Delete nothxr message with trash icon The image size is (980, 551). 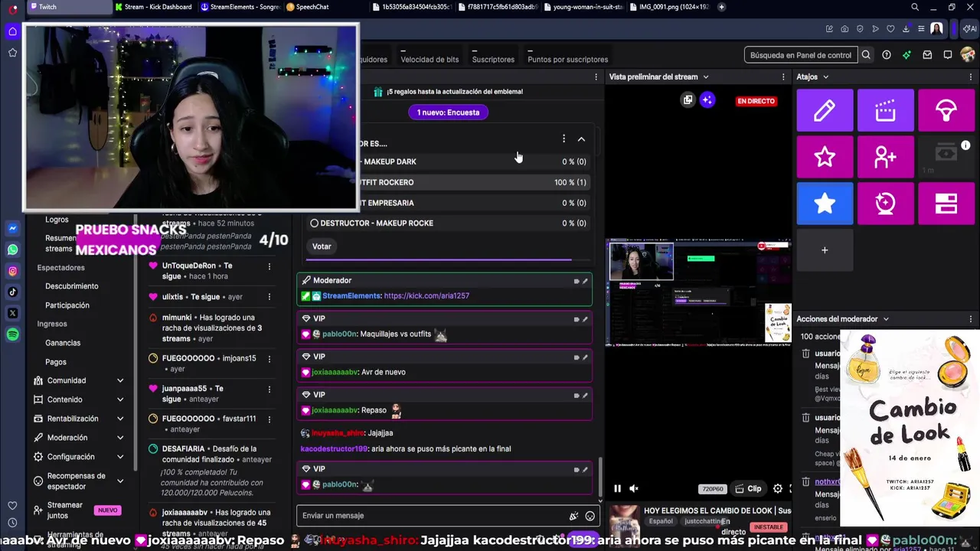pos(805,482)
